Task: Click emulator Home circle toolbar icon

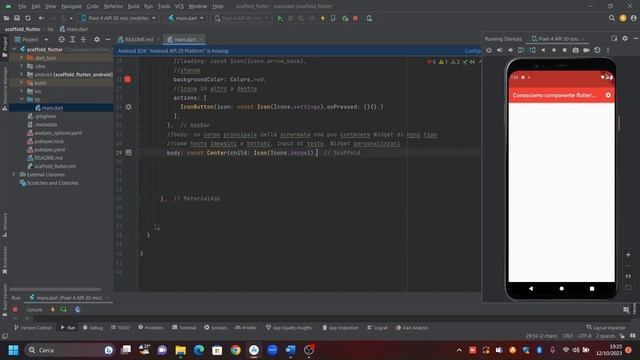Action: pos(554,50)
